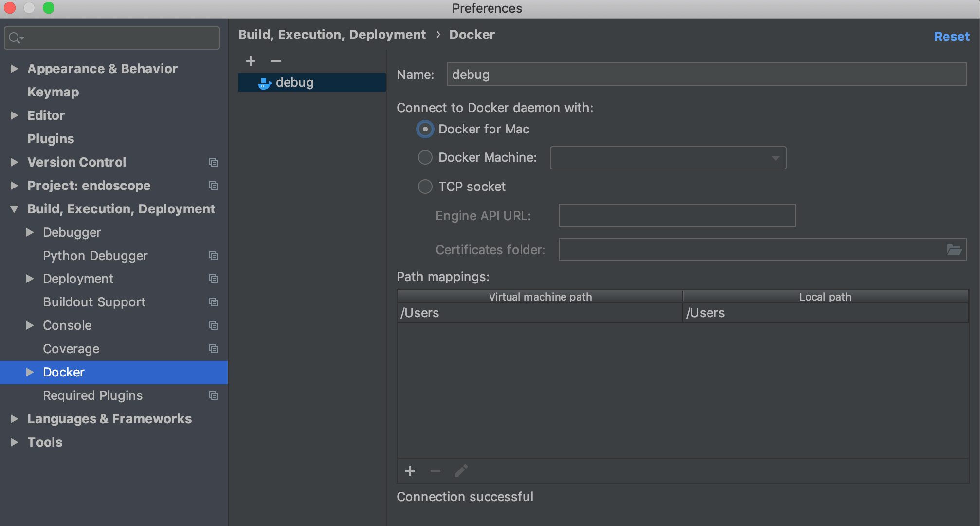
Task: Collapse the Build, Execution, Deployment section
Action: (14, 209)
